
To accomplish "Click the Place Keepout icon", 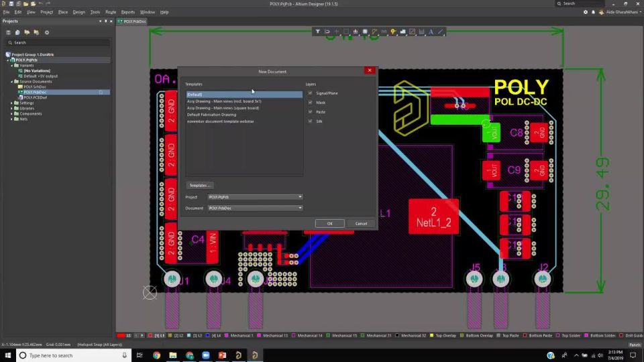I will coord(412,32).
